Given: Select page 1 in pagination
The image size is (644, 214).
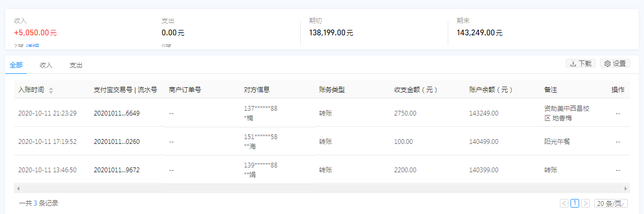Looking at the screenshot, I should pos(575,203).
